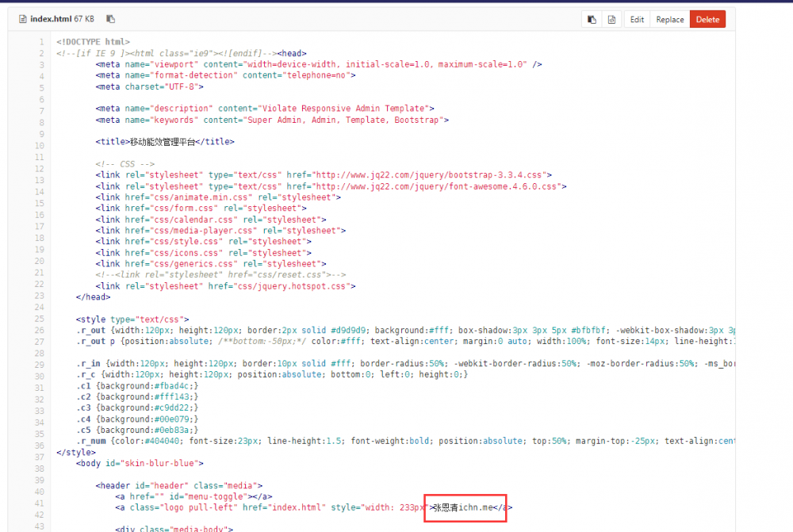Open raw file view icon

coord(612,20)
